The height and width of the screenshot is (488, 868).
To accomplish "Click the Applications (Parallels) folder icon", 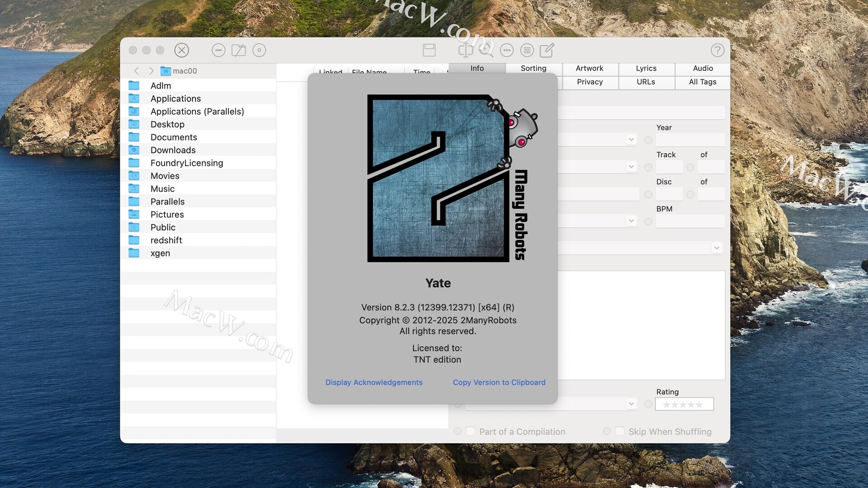I will click(134, 111).
